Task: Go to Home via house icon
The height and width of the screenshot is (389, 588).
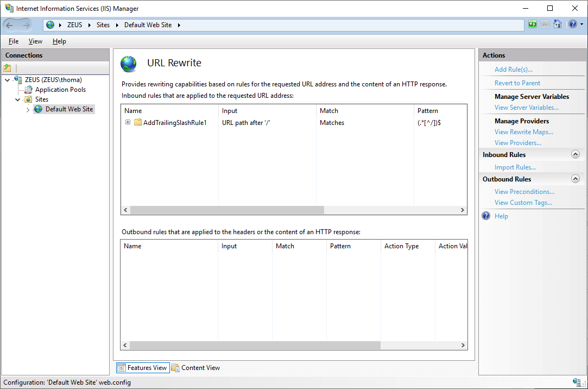Action: point(558,24)
